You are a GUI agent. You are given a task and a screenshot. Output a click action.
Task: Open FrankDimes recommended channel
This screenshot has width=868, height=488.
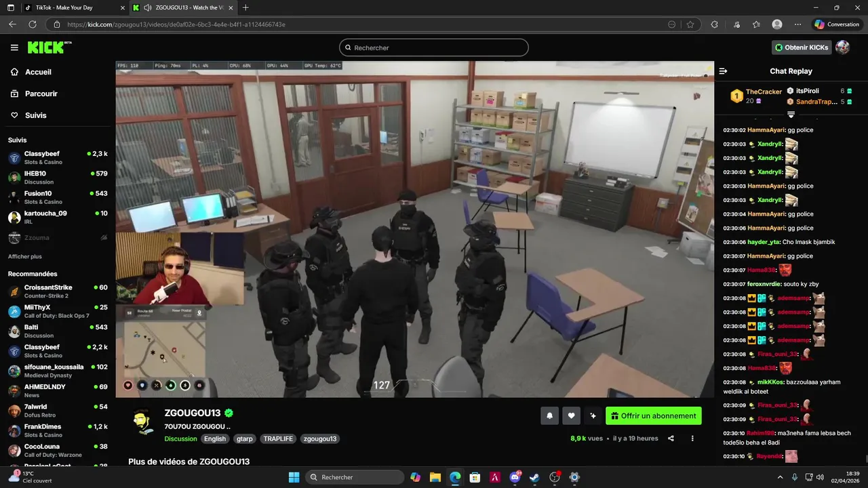pyautogui.click(x=58, y=430)
